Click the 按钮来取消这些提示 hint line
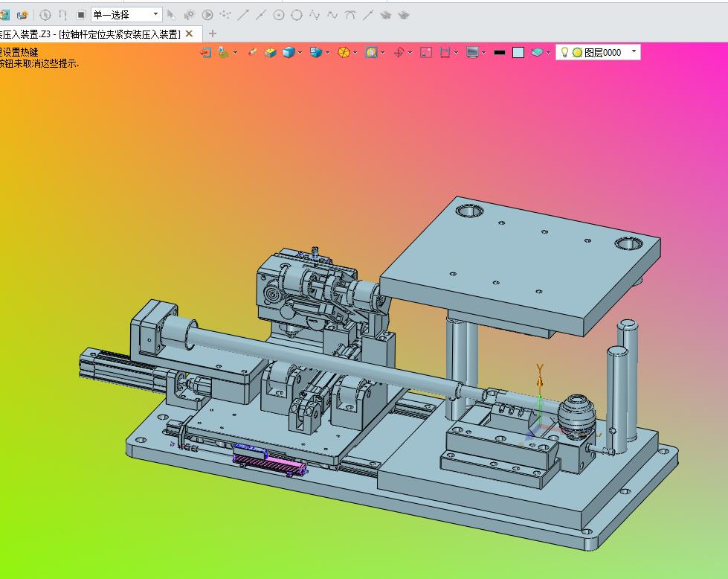Image resolution: width=728 pixels, height=579 pixels. [39, 64]
